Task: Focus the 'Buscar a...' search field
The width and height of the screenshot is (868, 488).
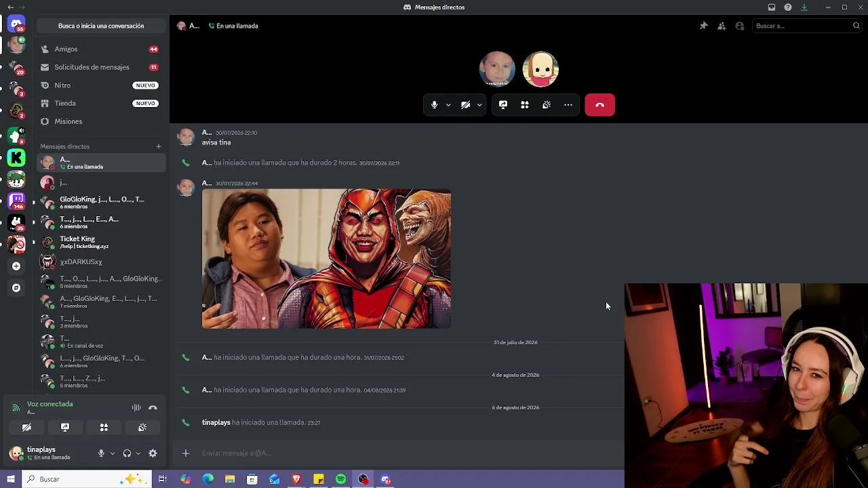Action: pyautogui.click(x=806, y=26)
